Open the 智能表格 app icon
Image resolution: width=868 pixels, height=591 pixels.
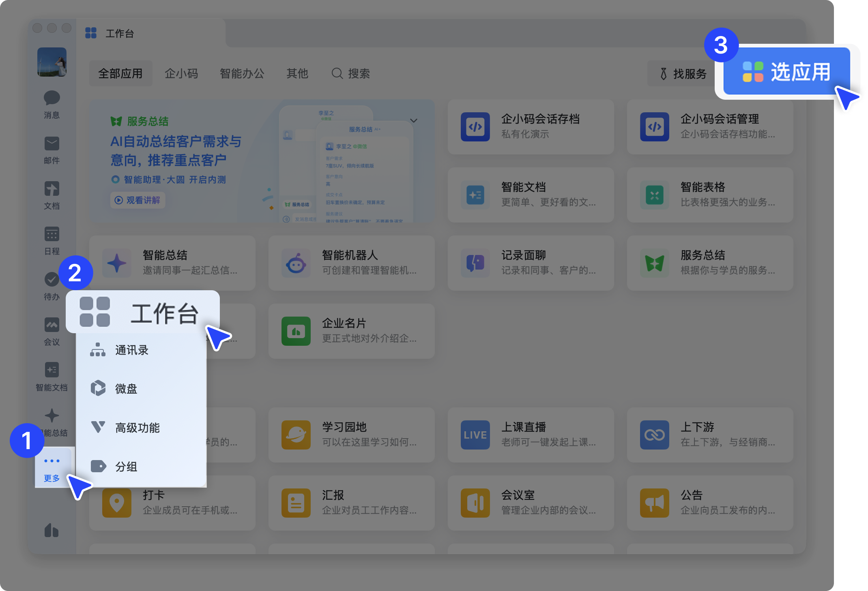coord(655,195)
